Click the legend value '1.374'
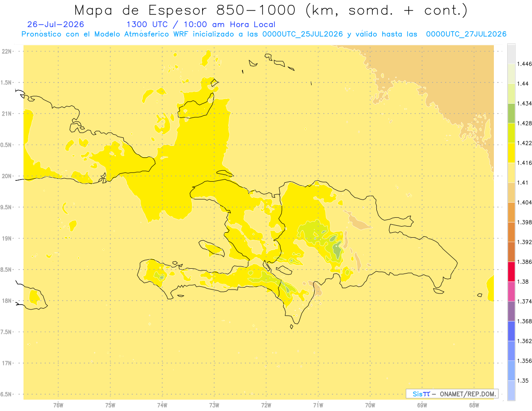This screenshot has width=532, height=411. 524,301
